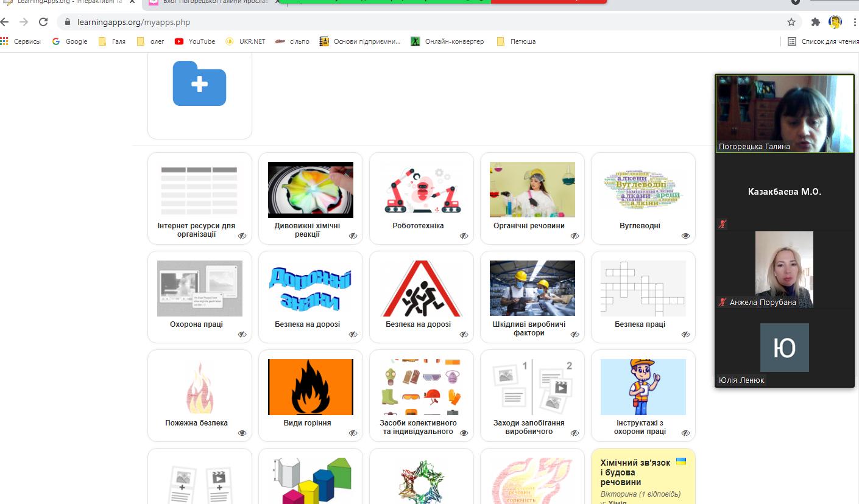Viewport: 859px width, 504px height.
Task: Open the Петюша bookmarks folder
Action: coord(510,41)
